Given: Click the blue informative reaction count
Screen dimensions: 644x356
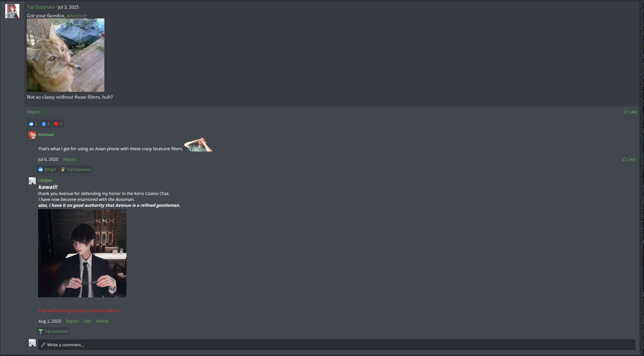Looking at the screenshot, I should click(x=46, y=124).
